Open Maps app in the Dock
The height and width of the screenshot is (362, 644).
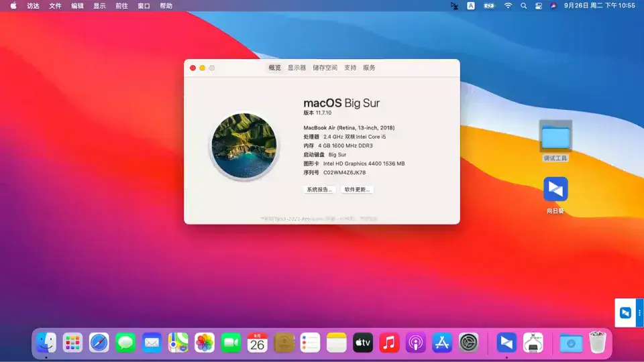178,343
